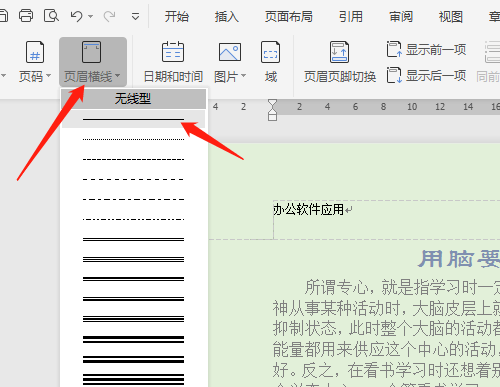This screenshot has width=500, height=387.
Task: Open the 页面布局 tab
Action: click(289, 16)
